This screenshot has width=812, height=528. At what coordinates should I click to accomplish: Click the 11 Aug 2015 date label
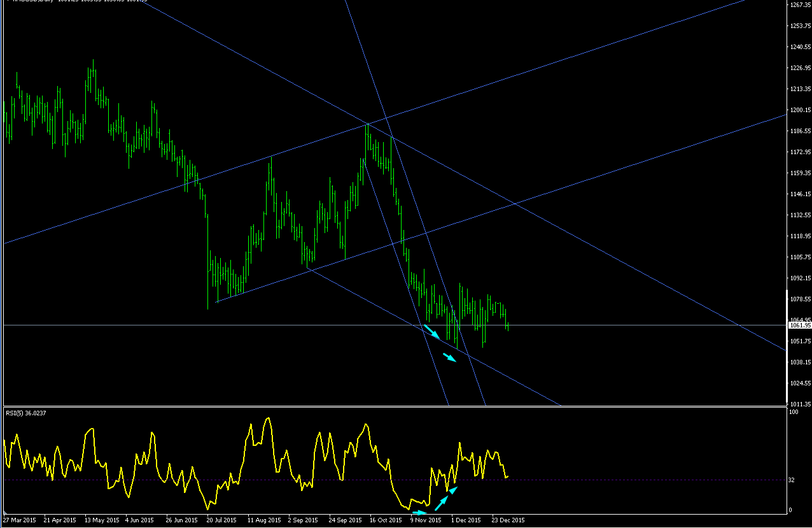[x=264, y=520]
